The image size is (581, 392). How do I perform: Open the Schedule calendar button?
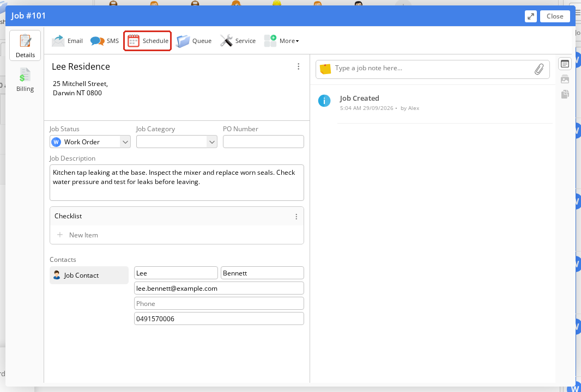coord(148,41)
